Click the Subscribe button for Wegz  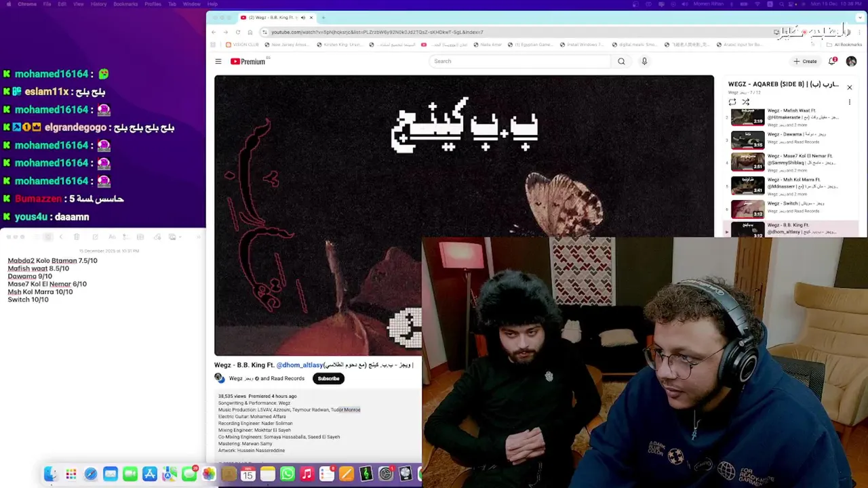pyautogui.click(x=328, y=378)
